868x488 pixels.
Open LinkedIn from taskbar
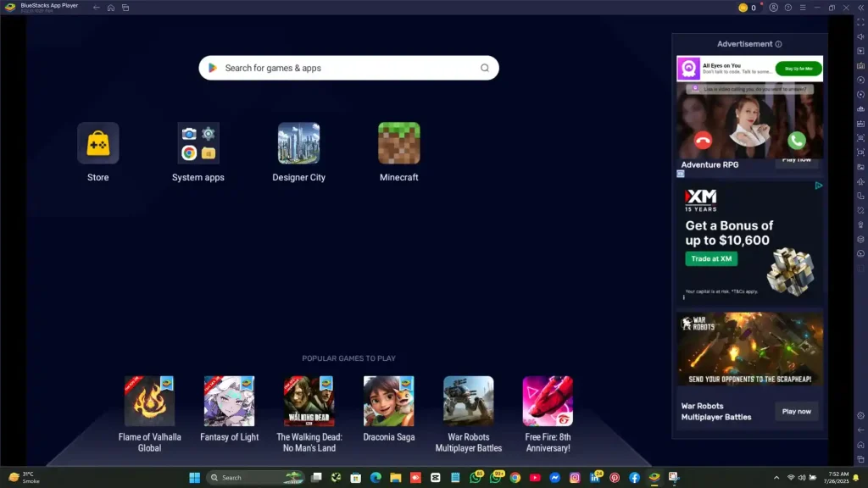pyautogui.click(x=595, y=478)
